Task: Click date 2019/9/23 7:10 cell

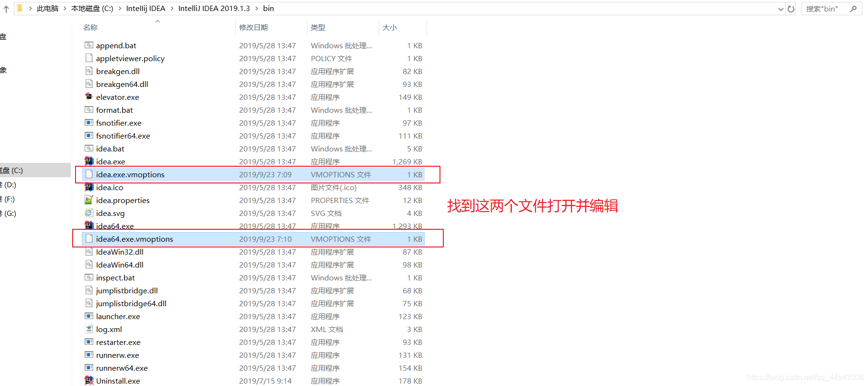Action: point(265,239)
